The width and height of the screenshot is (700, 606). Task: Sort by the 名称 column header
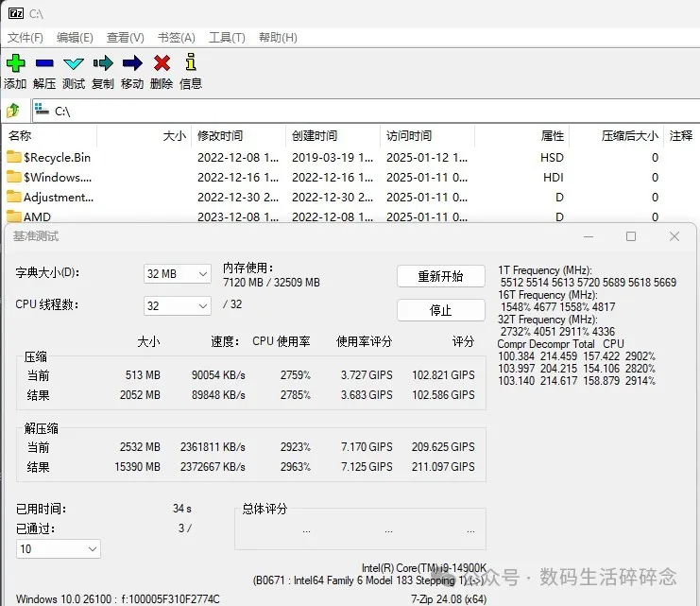50,135
